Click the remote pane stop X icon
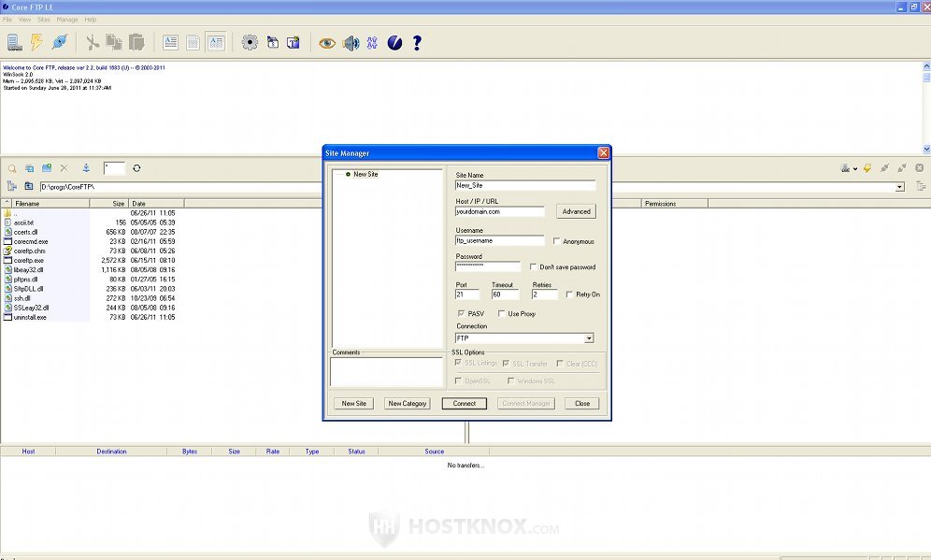This screenshot has width=931, height=560. 919,168
